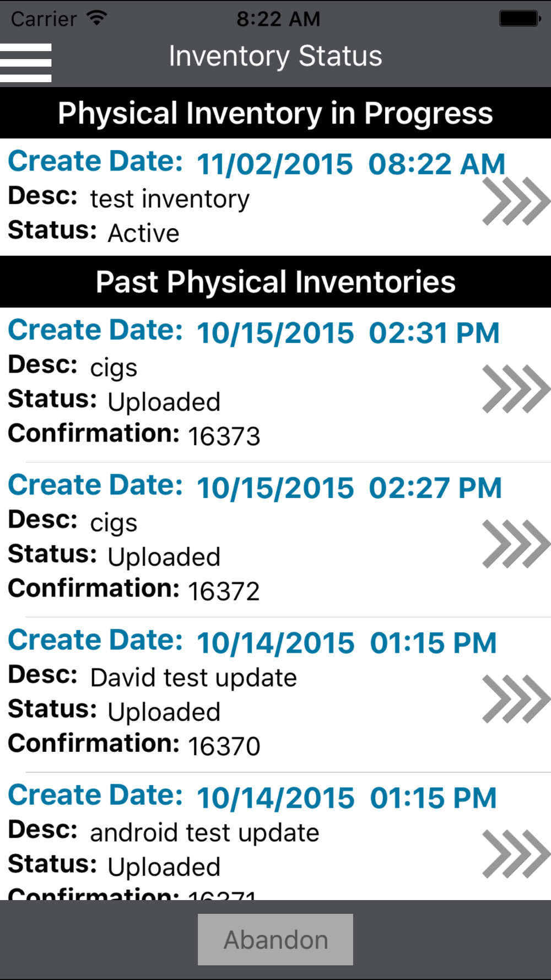Tap the 8:22 AM clock in status bar

pyautogui.click(x=278, y=19)
